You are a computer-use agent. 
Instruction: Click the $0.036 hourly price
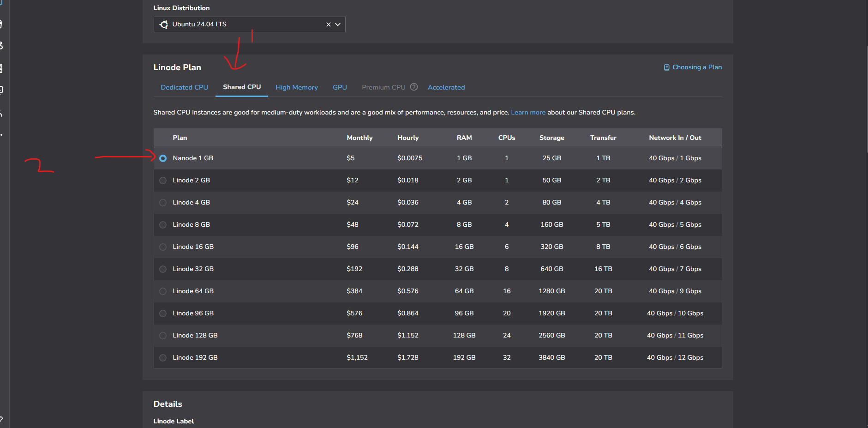408,202
